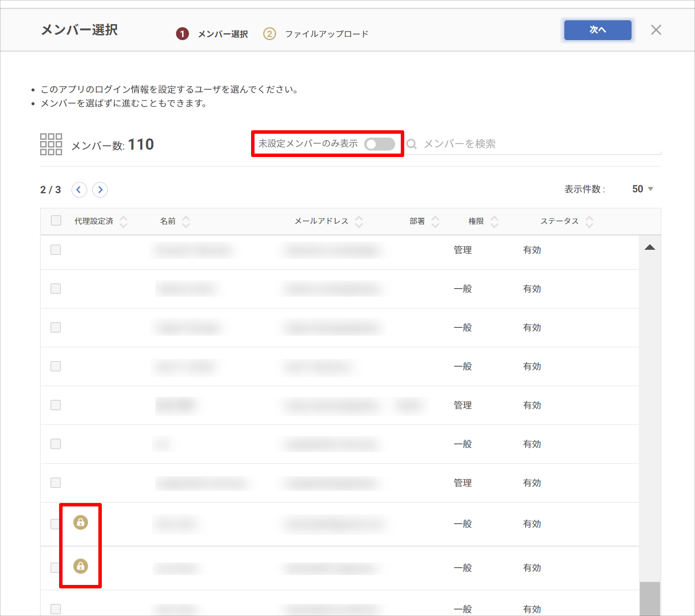Select step 2 ファイルアップロード

[316, 34]
